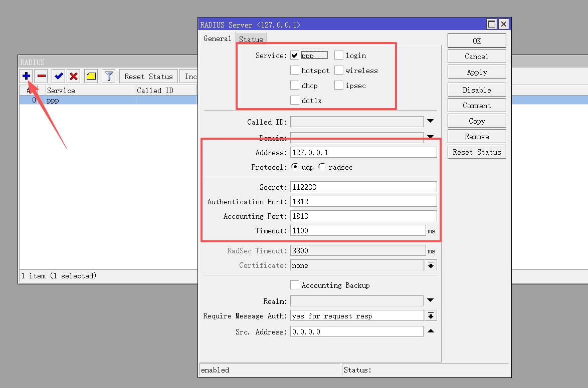Click the blue checkmark enable icon
This screenshot has width=588, height=388.
coord(59,76)
